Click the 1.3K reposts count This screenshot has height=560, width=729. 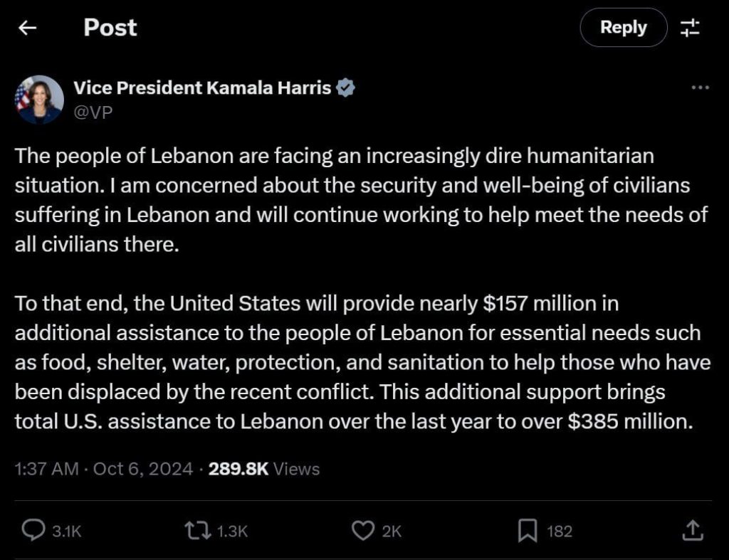(231, 531)
